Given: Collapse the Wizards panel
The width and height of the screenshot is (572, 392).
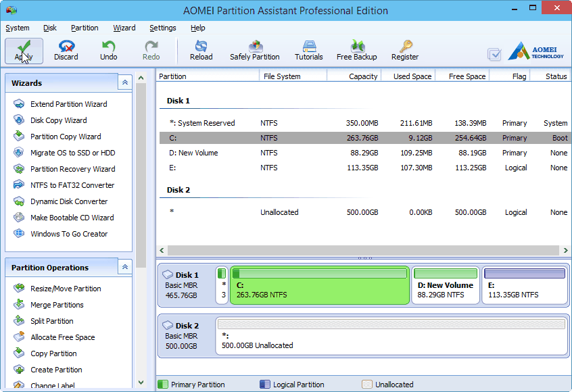Looking at the screenshot, I should (124, 82).
